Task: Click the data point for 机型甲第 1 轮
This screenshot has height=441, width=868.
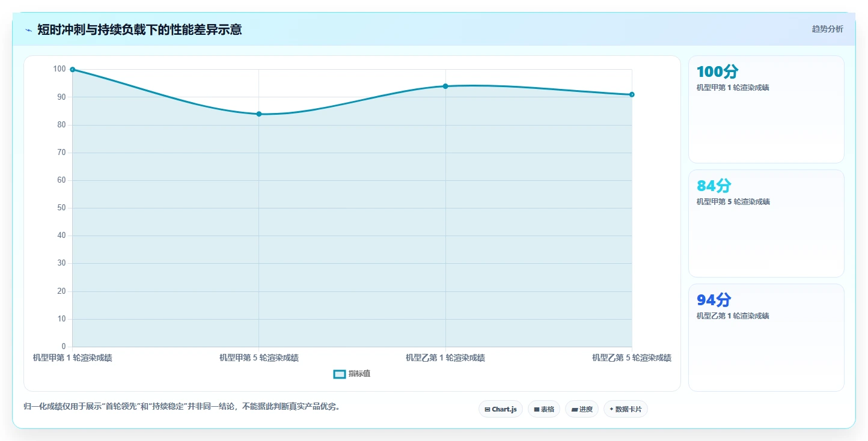Action: point(72,70)
